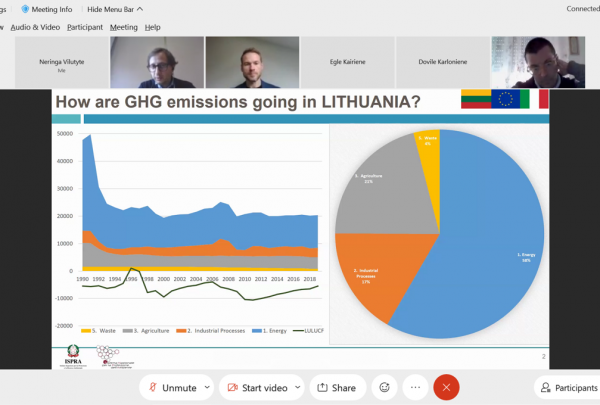Open the Participant menu
The height and width of the screenshot is (405, 600).
click(85, 27)
